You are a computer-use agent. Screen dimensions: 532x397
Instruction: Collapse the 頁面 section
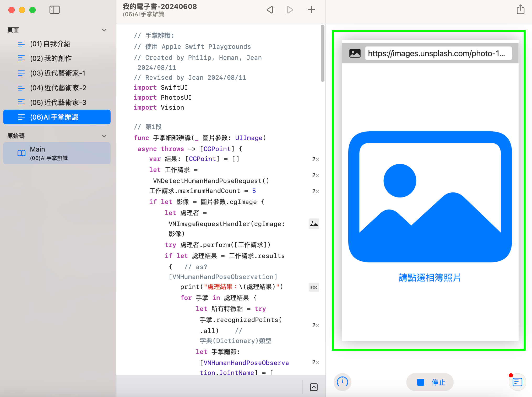tap(104, 30)
